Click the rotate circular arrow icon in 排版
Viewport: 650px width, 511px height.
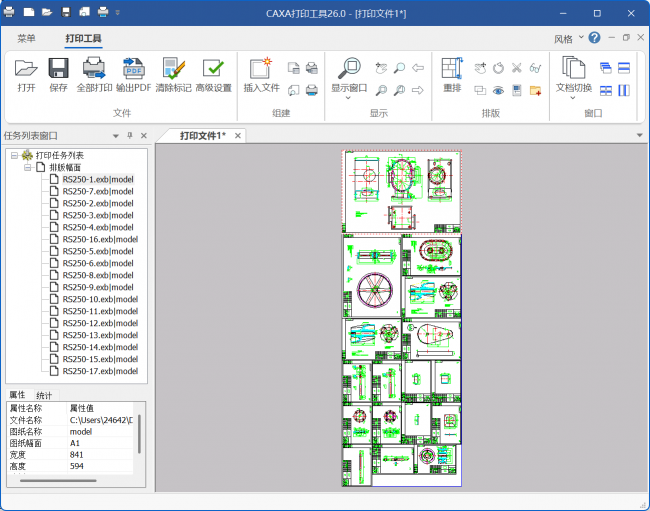point(498,68)
